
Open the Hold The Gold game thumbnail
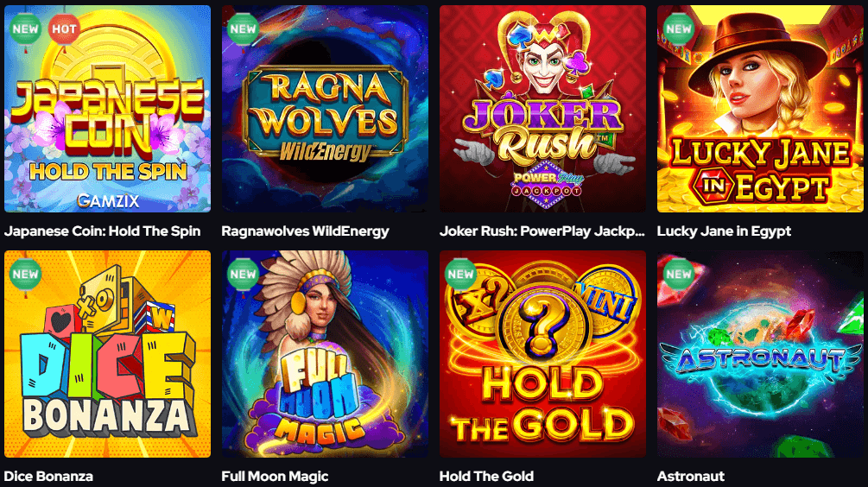click(542, 354)
